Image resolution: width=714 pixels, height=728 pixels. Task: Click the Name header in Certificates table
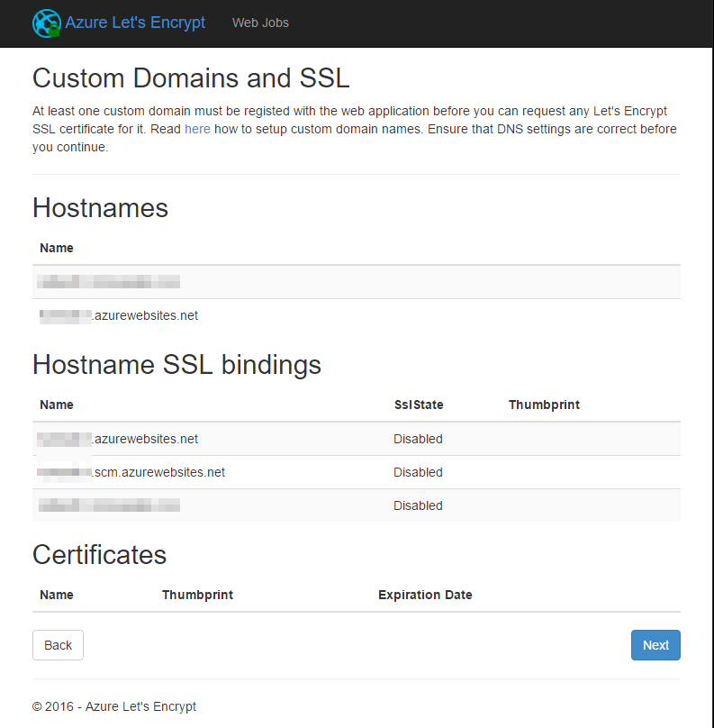[x=57, y=595]
